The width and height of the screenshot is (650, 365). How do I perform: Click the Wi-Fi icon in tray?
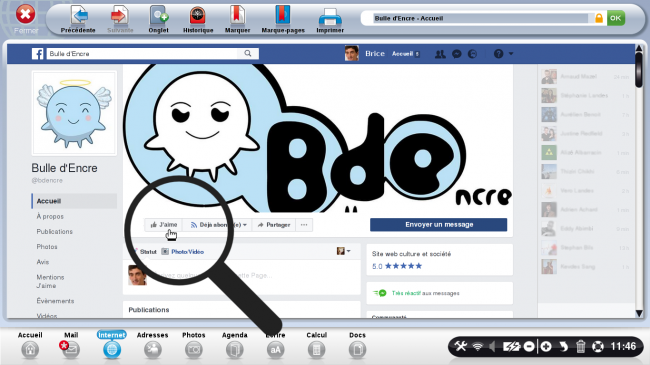point(478,346)
